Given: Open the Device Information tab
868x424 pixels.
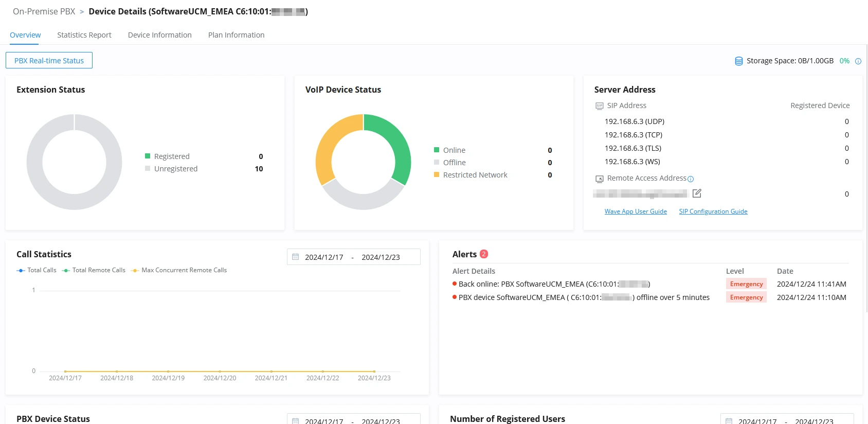Looking at the screenshot, I should pyautogui.click(x=160, y=35).
